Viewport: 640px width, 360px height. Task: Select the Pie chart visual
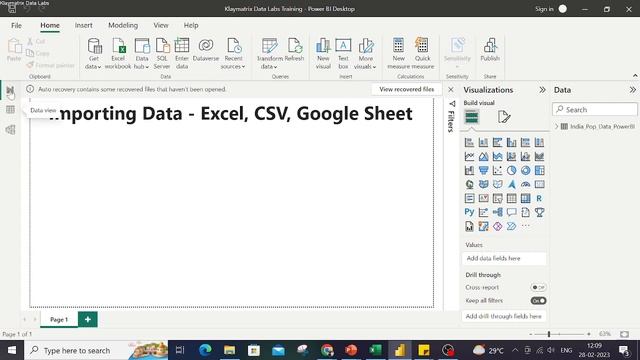point(511,170)
